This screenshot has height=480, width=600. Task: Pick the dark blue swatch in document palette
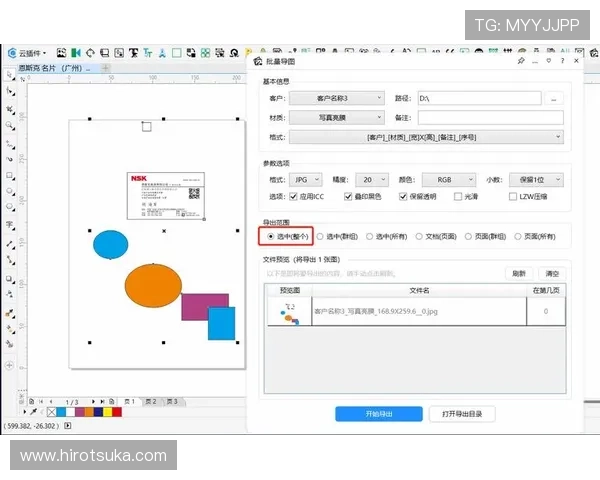point(98,412)
